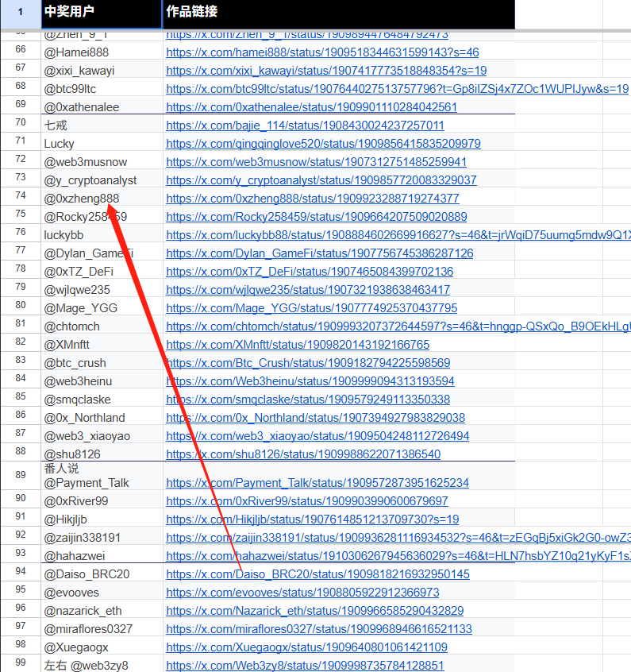Select the 作品链接 header cell
Screen dimensions: 631x672
339,14
